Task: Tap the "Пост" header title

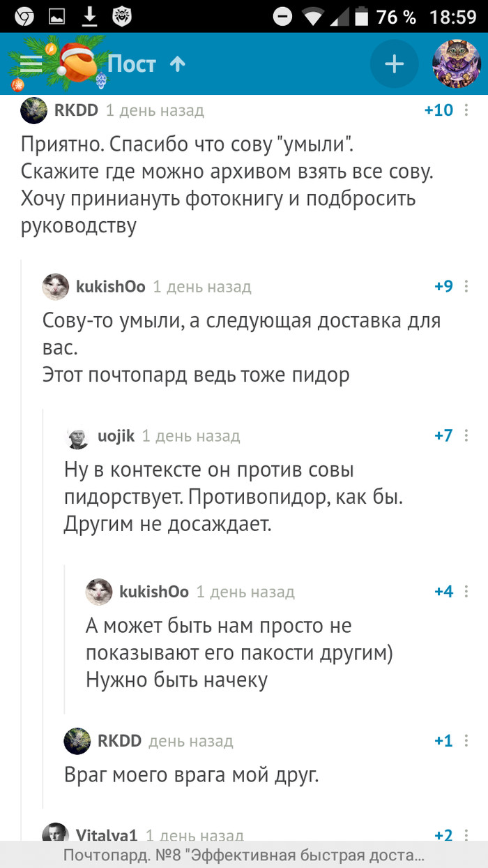Action: [x=131, y=63]
